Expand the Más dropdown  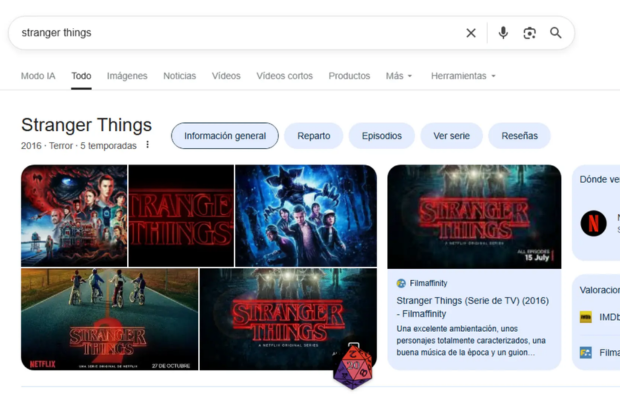point(399,76)
